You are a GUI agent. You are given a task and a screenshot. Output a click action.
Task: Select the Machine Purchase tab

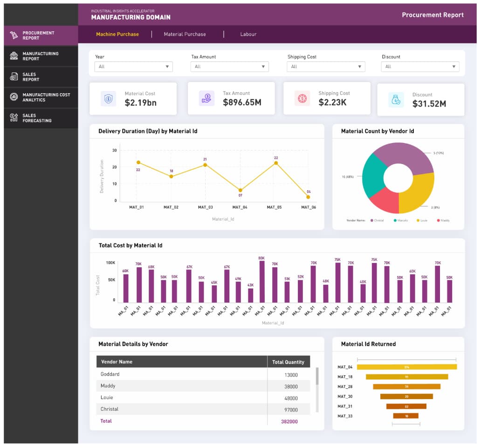click(117, 34)
